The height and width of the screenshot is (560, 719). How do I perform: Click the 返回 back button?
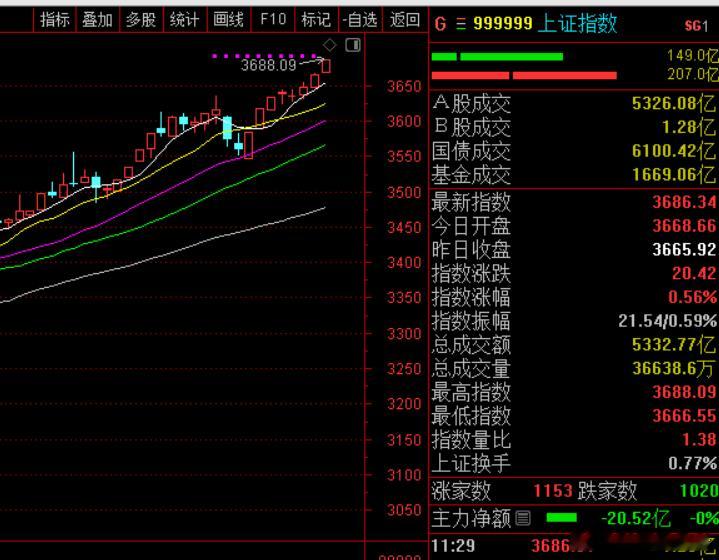(404, 20)
